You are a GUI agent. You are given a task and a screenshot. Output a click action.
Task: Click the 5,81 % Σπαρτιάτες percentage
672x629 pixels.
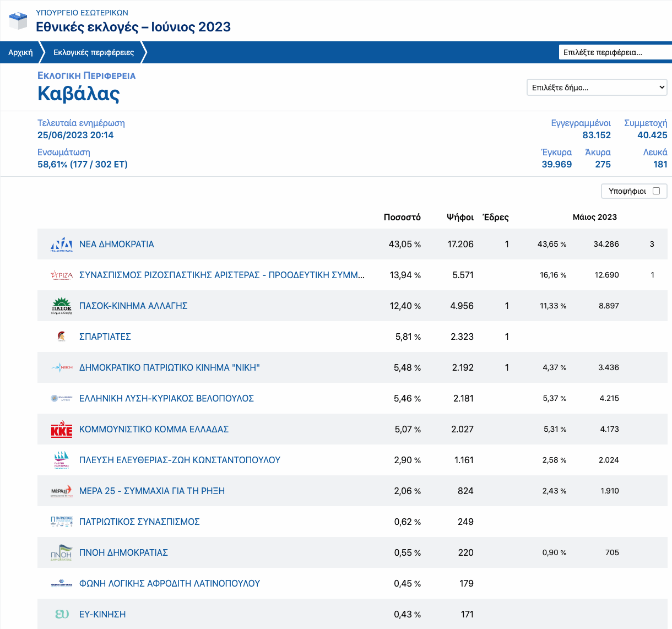(x=408, y=337)
